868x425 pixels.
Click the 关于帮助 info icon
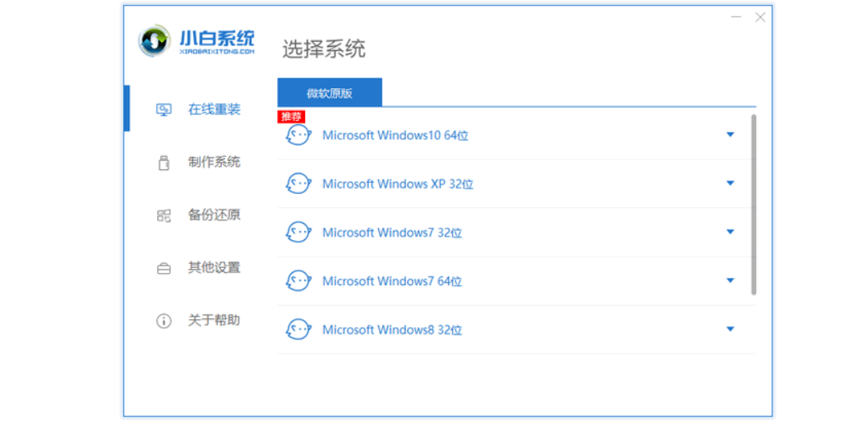point(164,321)
